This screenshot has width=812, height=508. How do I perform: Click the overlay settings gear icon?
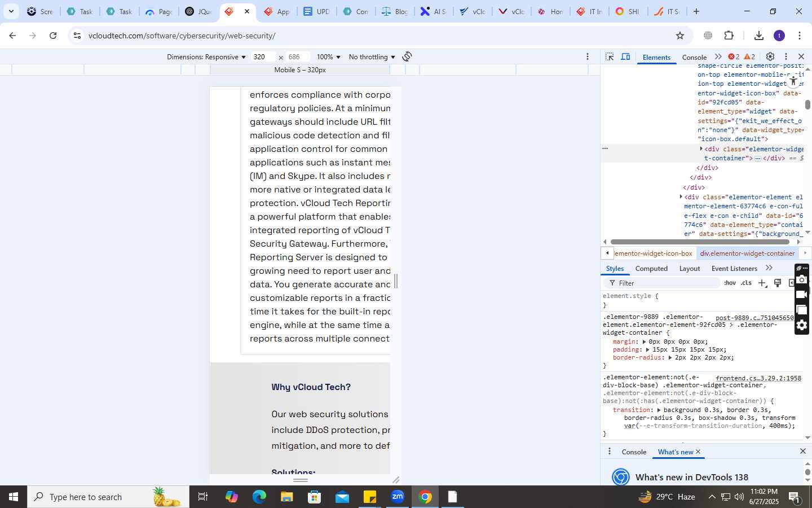click(x=802, y=325)
